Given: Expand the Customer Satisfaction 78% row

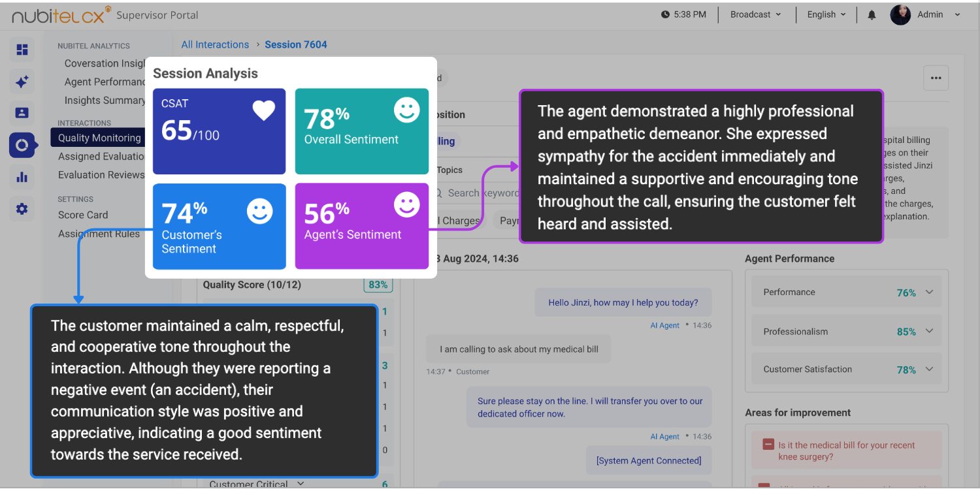Looking at the screenshot, I should click(x=846, y=370).
